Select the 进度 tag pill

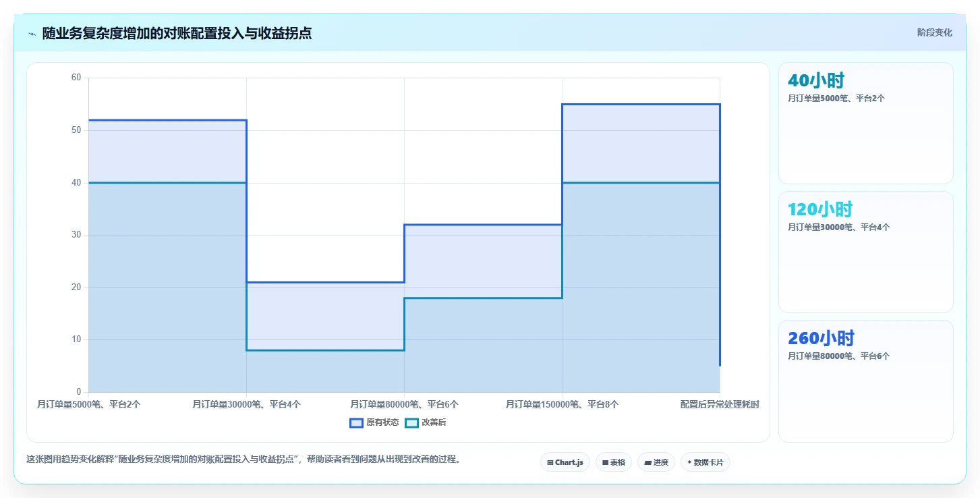pyautogui.click(x=656, y=462)
